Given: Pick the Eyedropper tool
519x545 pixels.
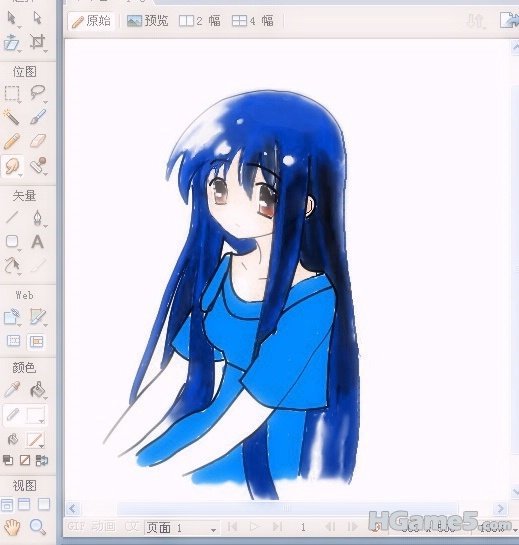Looking at the screenshot, I should click(11, 390).
